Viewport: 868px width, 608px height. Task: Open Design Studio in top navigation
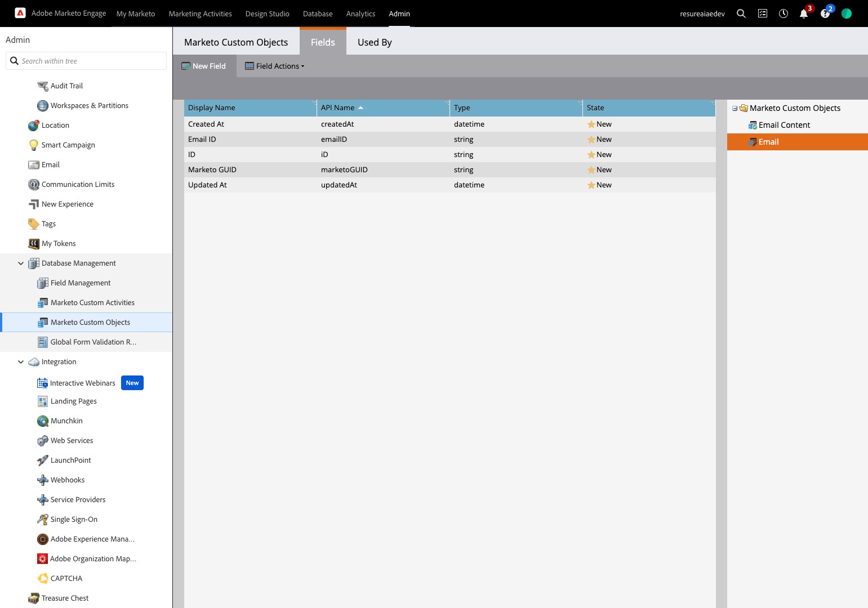[x=268, y=14]
